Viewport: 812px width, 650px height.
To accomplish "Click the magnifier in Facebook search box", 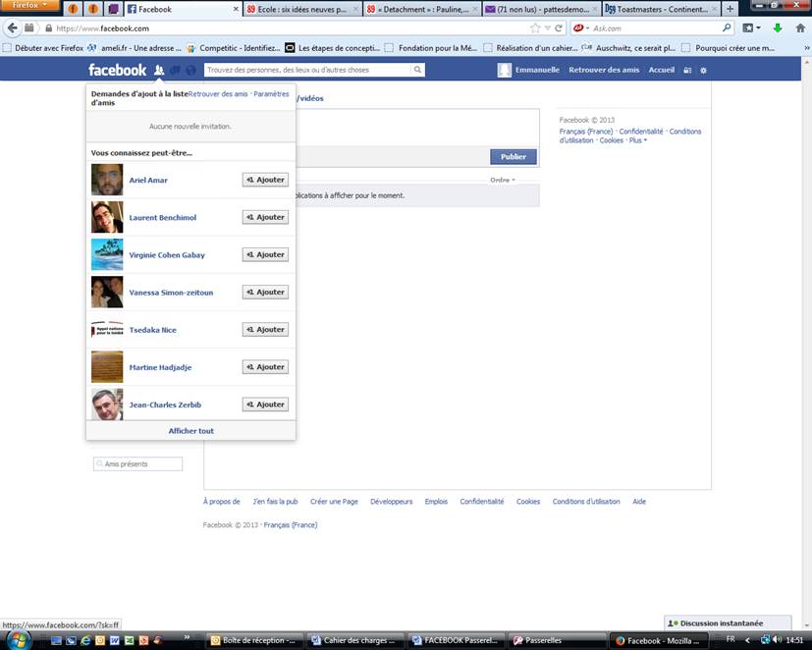I will point(417,70).
